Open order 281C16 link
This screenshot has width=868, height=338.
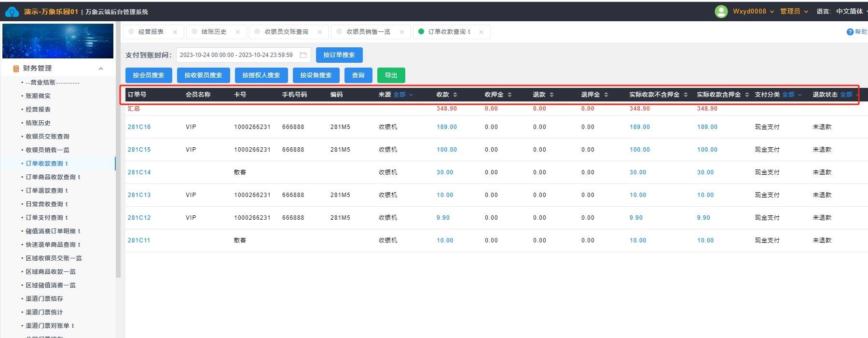point(139,127)
